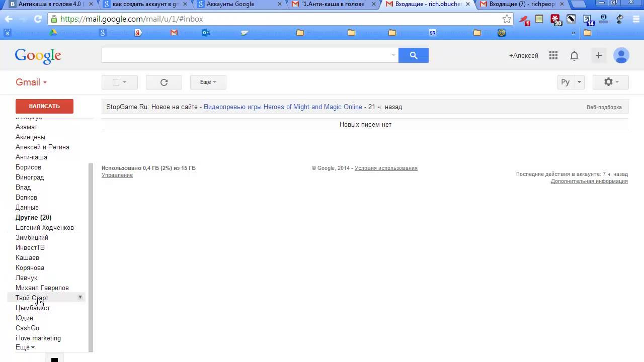Open the Условия использования link
Image resolution: width=644 pixels, height=362 pixels.
[386, 168]
